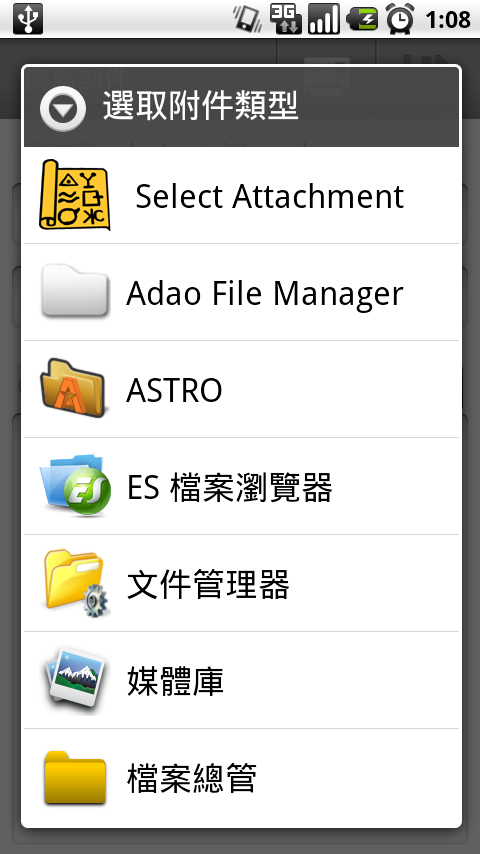Image resolution: width=480 pixels, height=854 pixels.
Task: Tap the 媒體庫 gallery photo icon
Action: pos(75,680)
